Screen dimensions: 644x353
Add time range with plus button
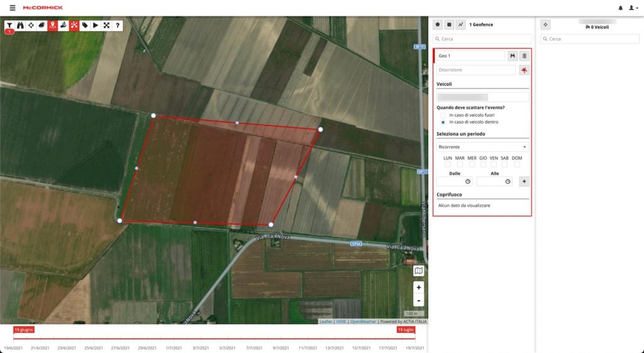click(x=524, y=182)
